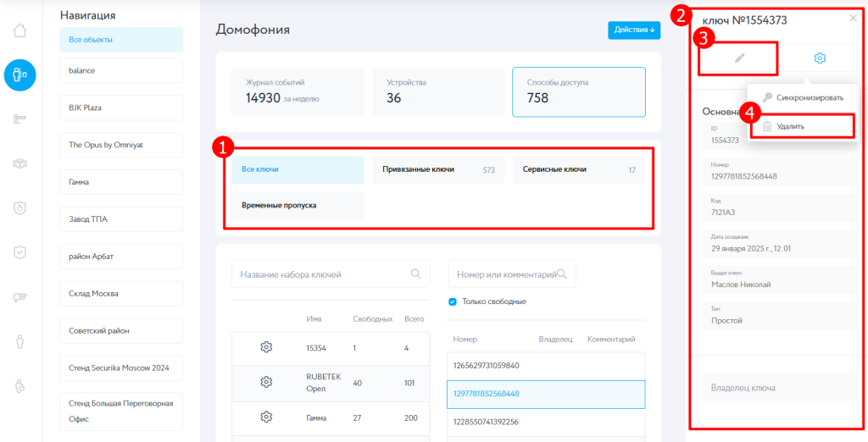Click the RUBETEK Орел key set name

pos(324,382)
